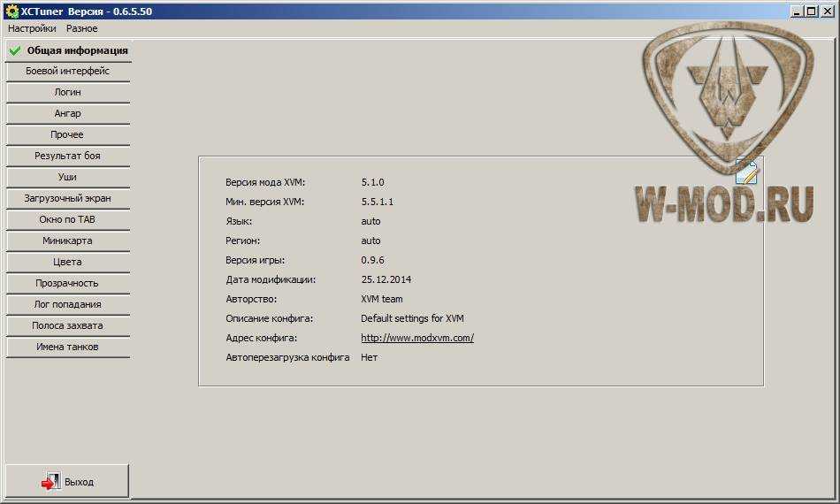Select the Окно по TAB section
The width and height of the screenshot is (840, 504).
pos(68,219)
